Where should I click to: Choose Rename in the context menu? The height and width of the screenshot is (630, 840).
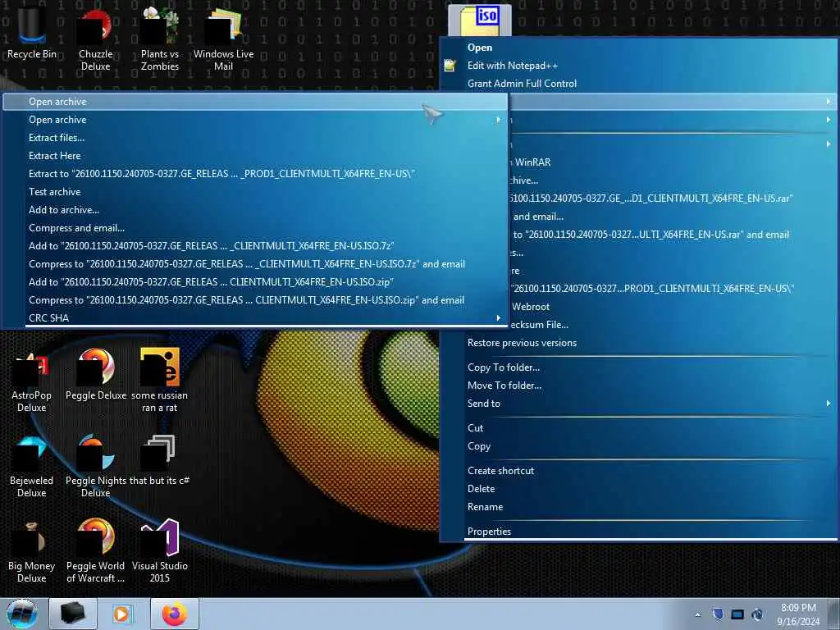(x=638, y=507)
